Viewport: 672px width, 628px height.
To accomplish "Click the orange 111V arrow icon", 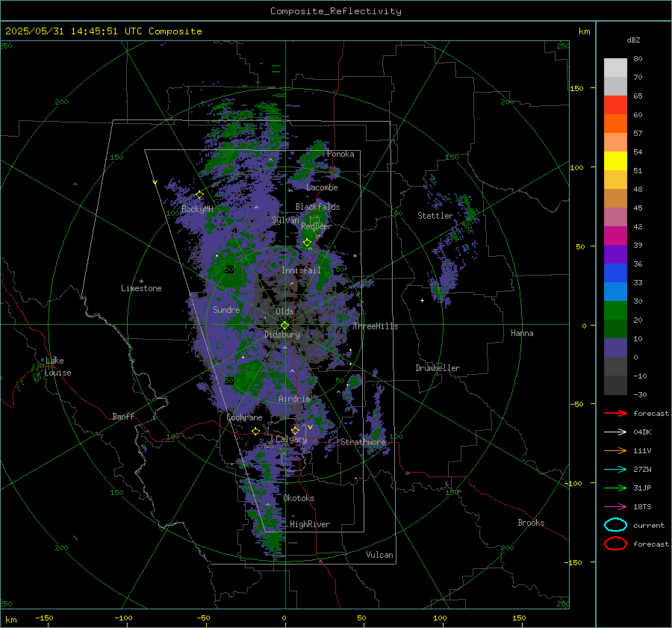I will click(615, 450).
